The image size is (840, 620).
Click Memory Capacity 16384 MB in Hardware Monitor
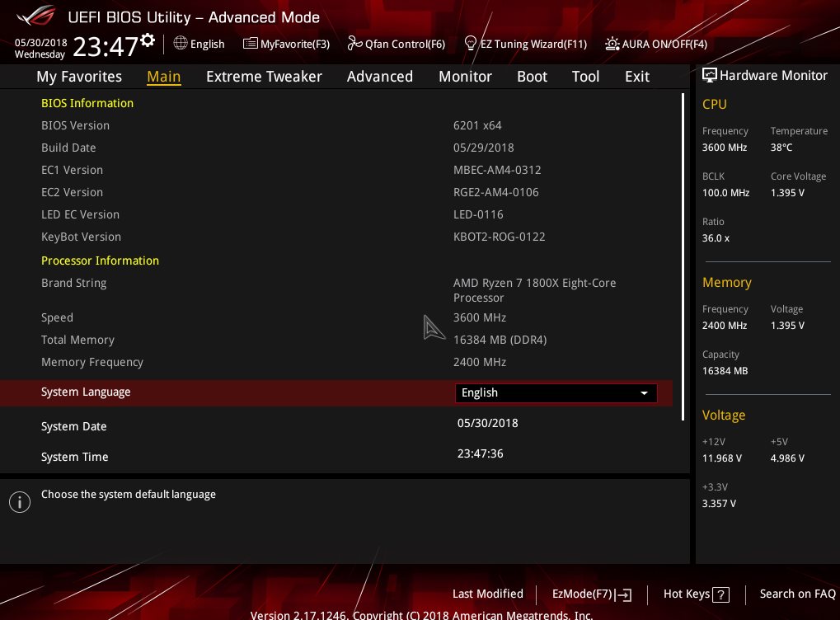(x=725, y=371)
